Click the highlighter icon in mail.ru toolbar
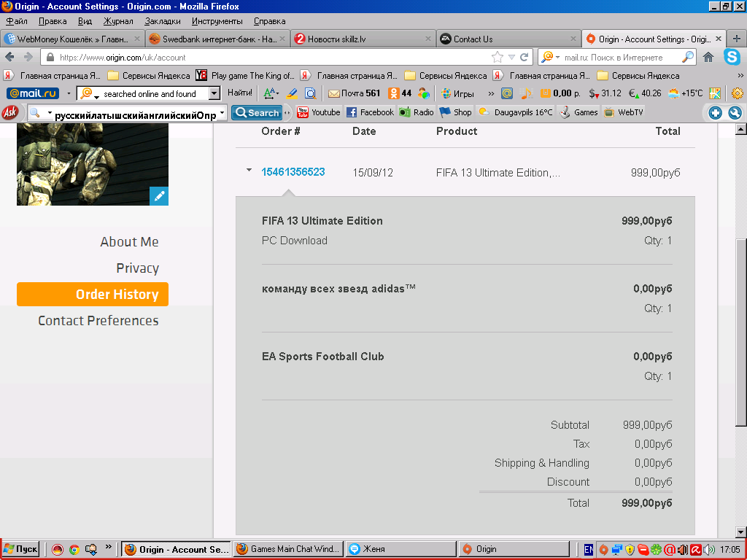 [292, 93]
